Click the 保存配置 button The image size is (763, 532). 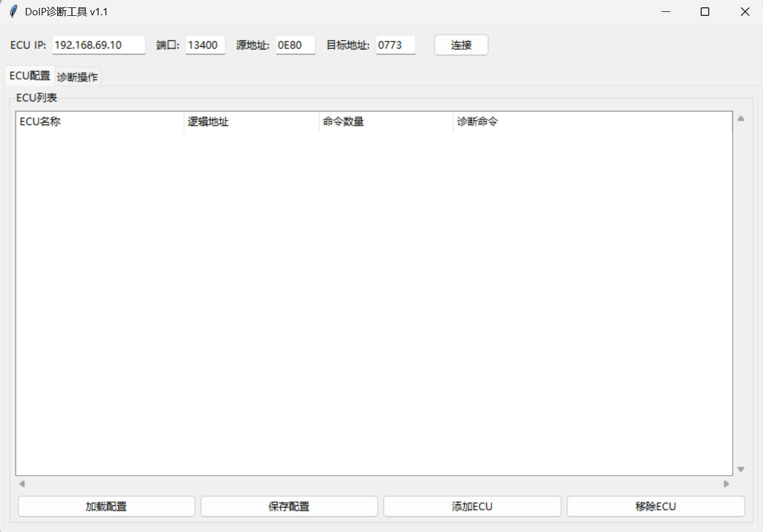289,506
